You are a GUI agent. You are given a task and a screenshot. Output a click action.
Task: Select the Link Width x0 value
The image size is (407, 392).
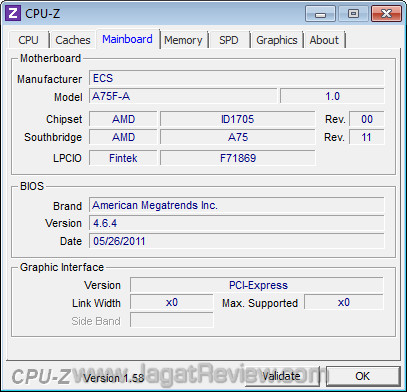[x=172, y=302]
